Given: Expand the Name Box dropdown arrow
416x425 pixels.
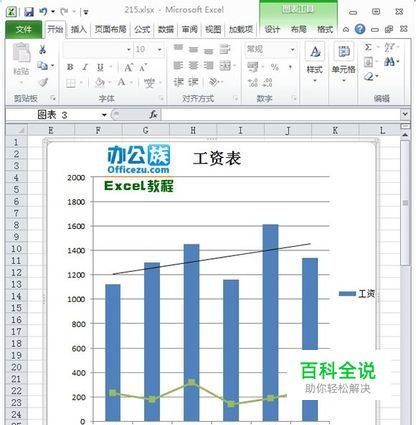Looking at the screenshot, I should click(x=104, y=115).
